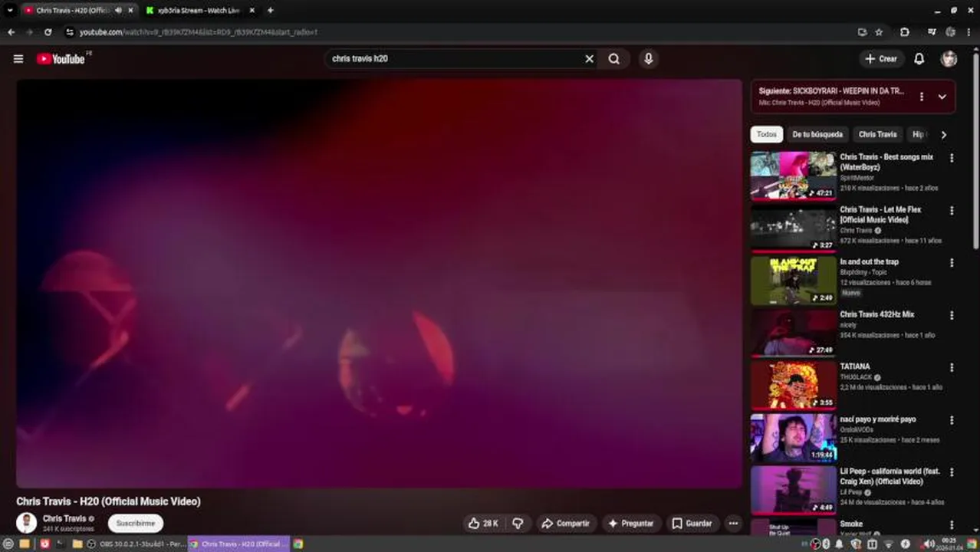
Task: Open the YouTube hamburger guide menu
Action: click(18, 59)
